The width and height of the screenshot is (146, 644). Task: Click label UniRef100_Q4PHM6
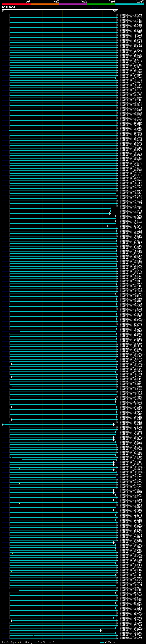[131, 286]
